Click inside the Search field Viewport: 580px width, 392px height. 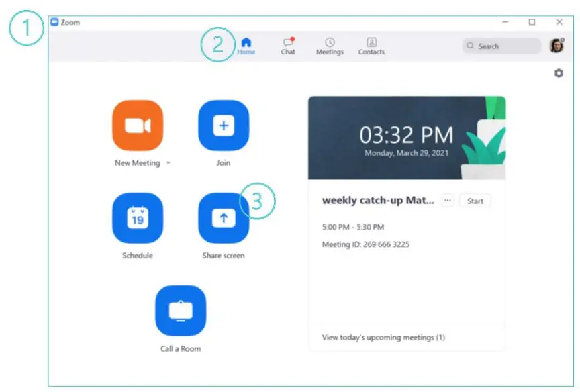click(x=500, y=46)
